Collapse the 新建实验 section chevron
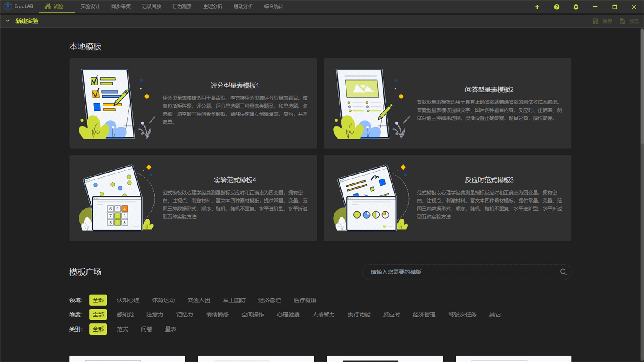The width and height of the screenshot is (644, 362). (7, 21)
